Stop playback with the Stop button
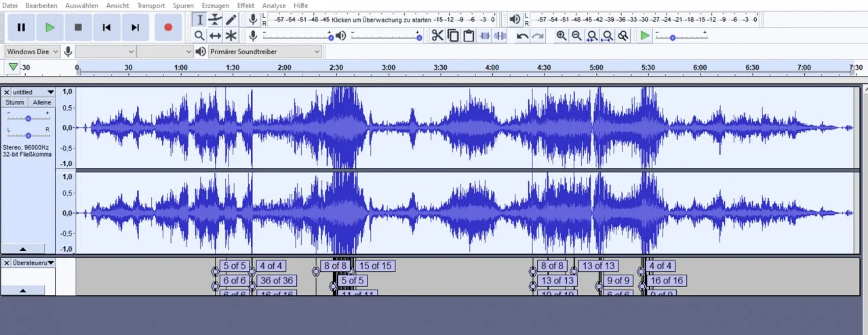 tap(78, 27)
